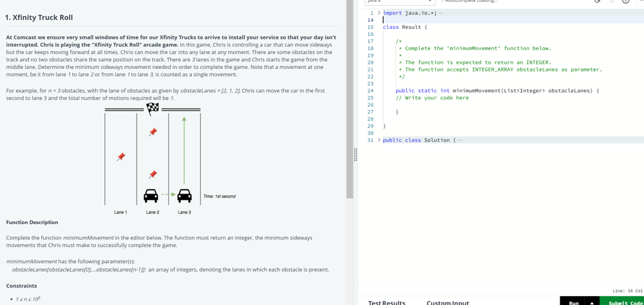Click the 'class Result {' code line

pos(405,27)
